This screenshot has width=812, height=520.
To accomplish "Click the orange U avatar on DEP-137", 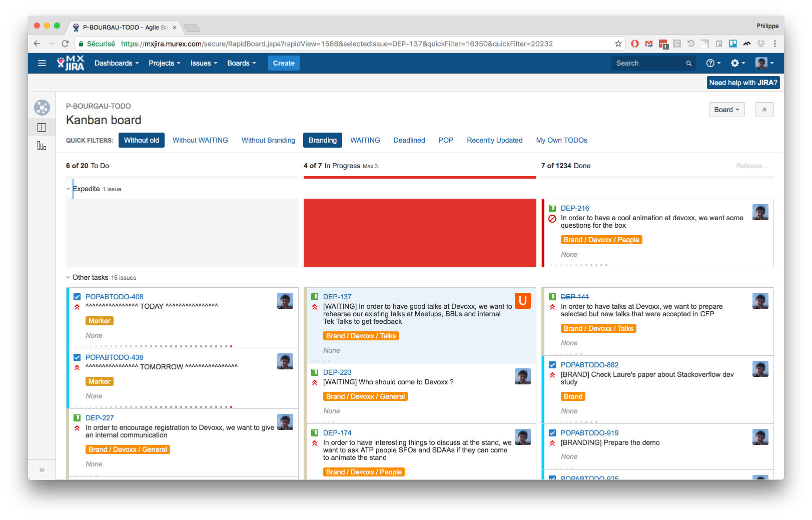I will [x=523, y=301].
